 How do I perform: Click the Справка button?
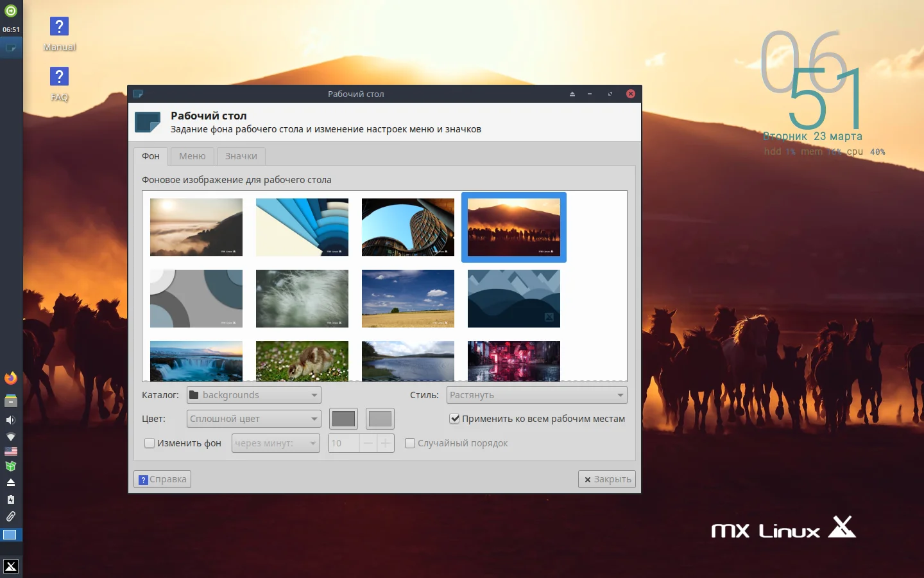click(x=162, y=479)
